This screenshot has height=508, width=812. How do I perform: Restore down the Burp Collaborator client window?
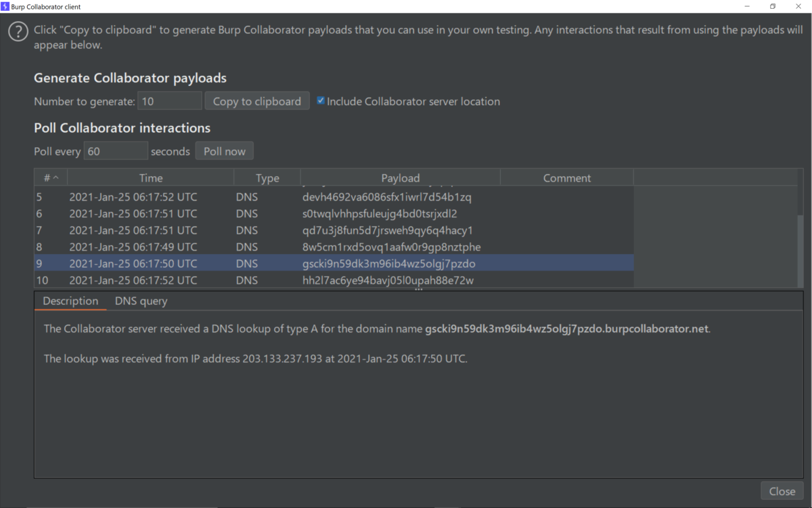click(x=773, y=6)
